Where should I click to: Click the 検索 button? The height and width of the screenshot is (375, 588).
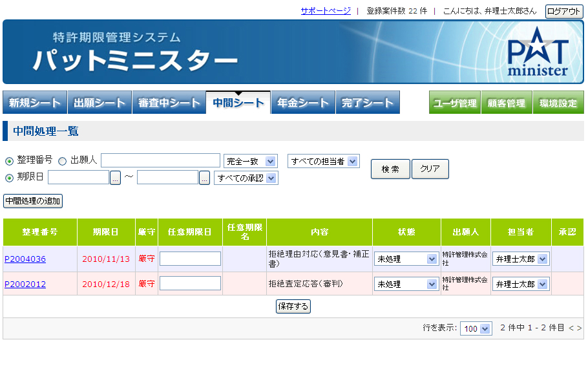pyautogui.click(x=390, y=169)
